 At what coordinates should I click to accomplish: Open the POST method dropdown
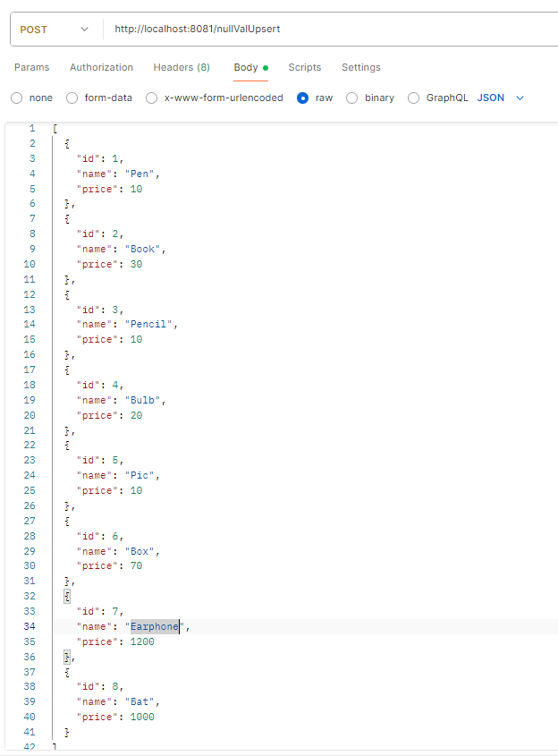tap(54, 30)
